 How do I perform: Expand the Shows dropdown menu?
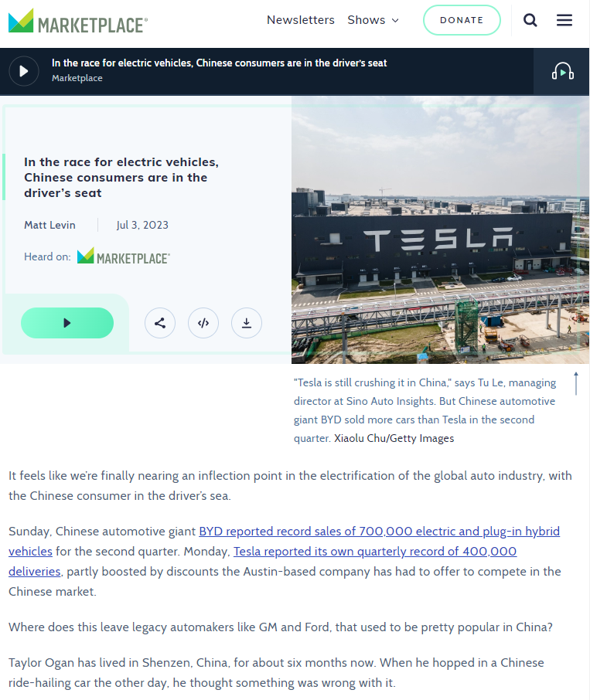point(373,20)
